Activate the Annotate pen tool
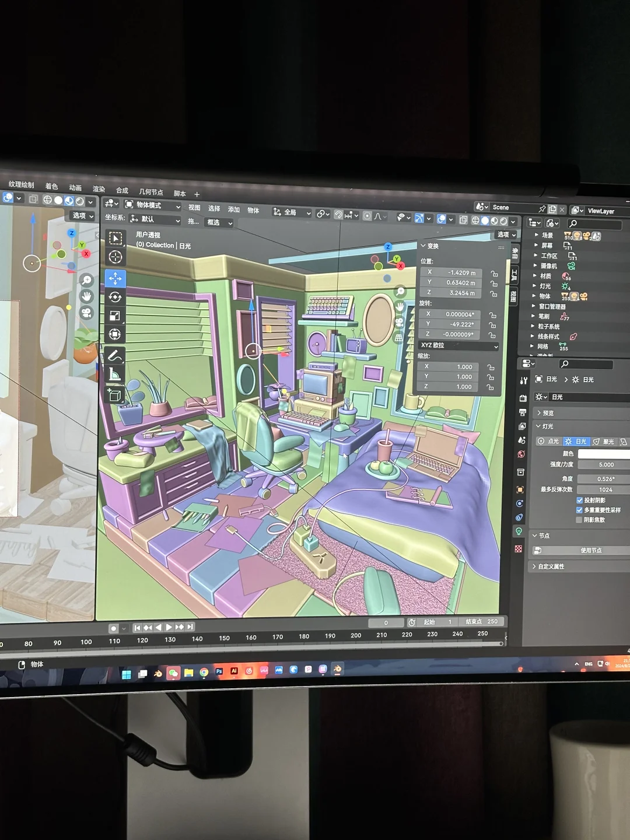 click(115, 355)
